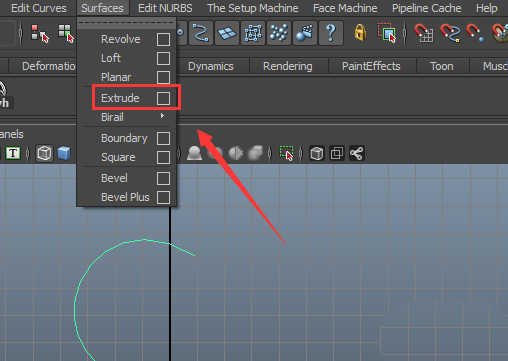
Task: Choose Boundary from Surfaces menu
Action: (x=124, y=138)
